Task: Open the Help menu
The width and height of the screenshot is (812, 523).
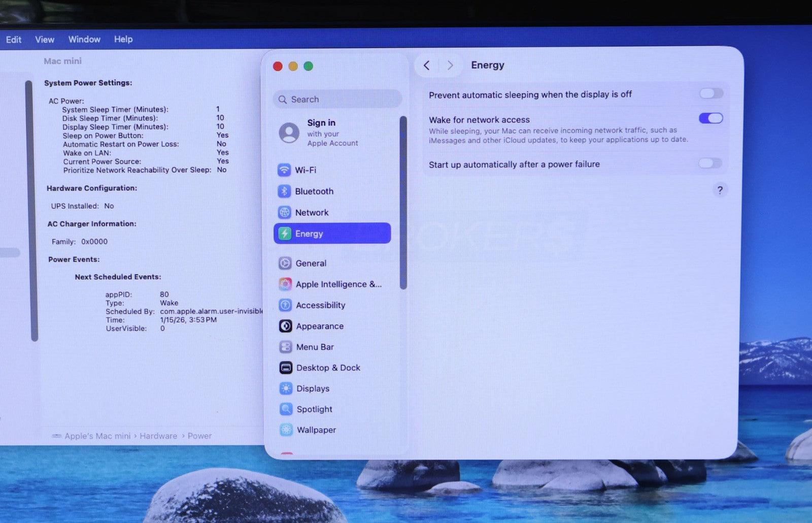Action: [123, 40]
